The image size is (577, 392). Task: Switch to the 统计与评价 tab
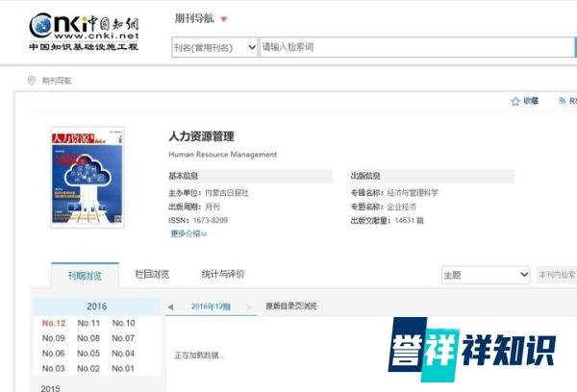pyautogui.click(x=223, y=274)
